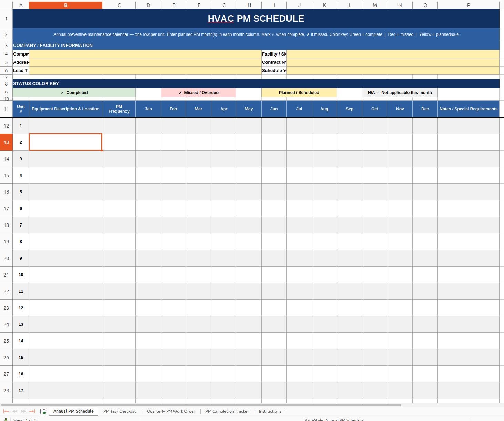Switch to the PM Task Checklist tab
Image resolution: width=504 pixels, height=421 pixels.
click(120, 411)
